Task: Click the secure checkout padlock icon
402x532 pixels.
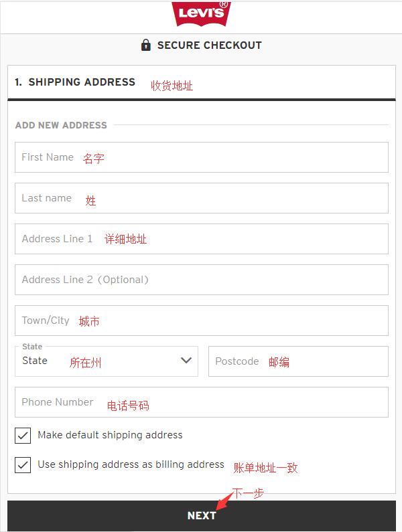Action: click(146, 45)
